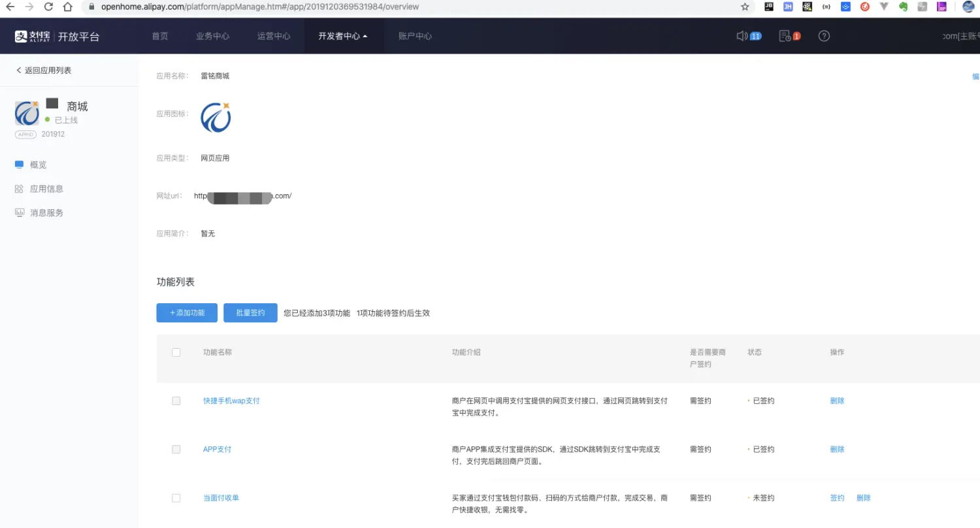Open the purple Axure RP extension icon

click(941, 7)
